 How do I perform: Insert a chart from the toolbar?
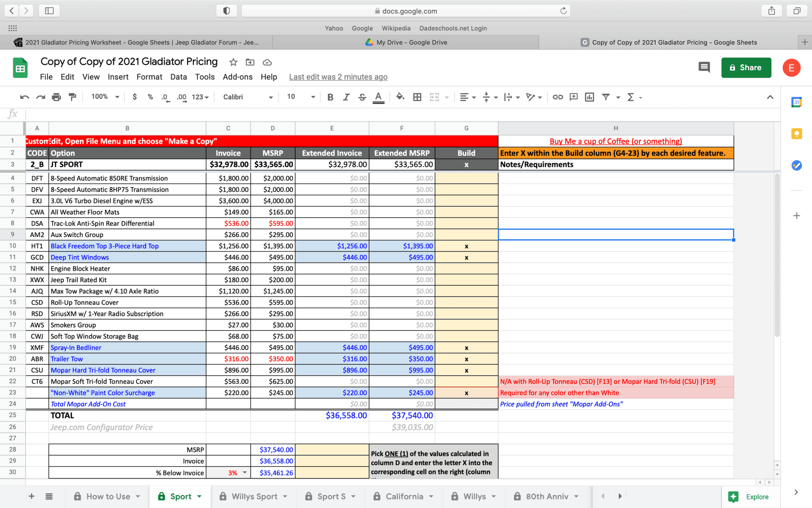[589, 97]
